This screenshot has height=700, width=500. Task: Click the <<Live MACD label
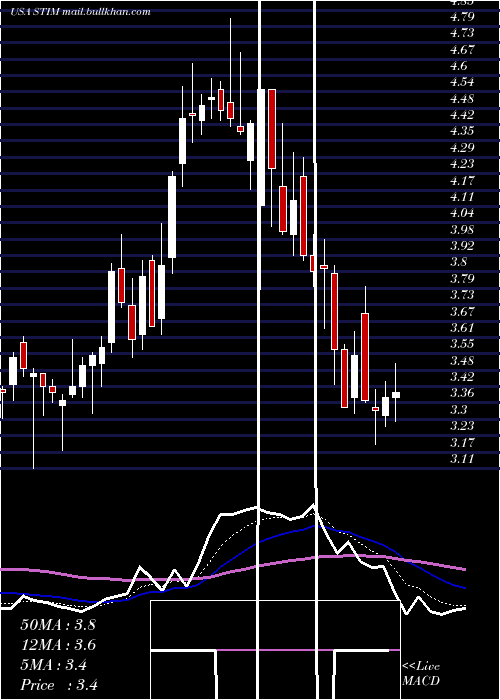point(421,674)
